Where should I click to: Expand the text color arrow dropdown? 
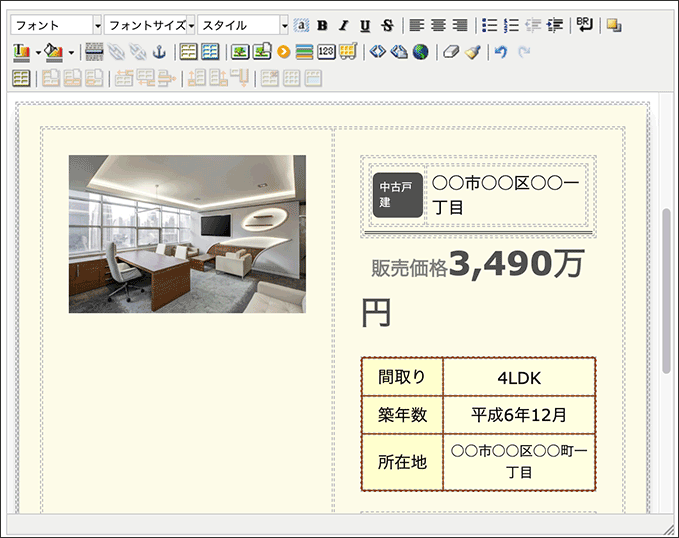(38, 52)
